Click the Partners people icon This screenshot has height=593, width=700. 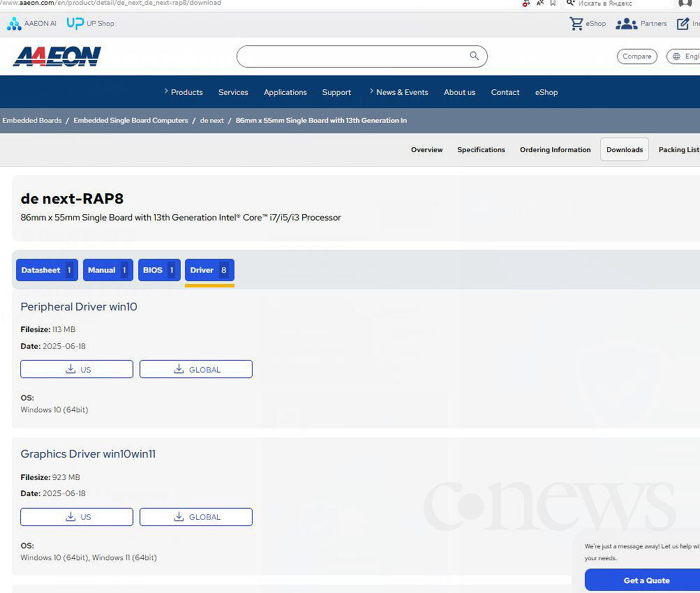[626, 24]
